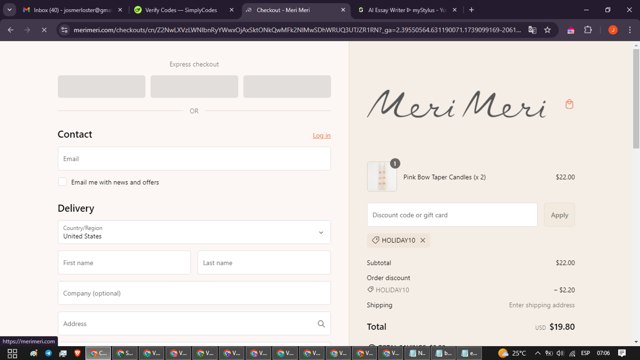Switch to the AI Essay Writer tab
The image size is (640, 360).
[407, 10]
